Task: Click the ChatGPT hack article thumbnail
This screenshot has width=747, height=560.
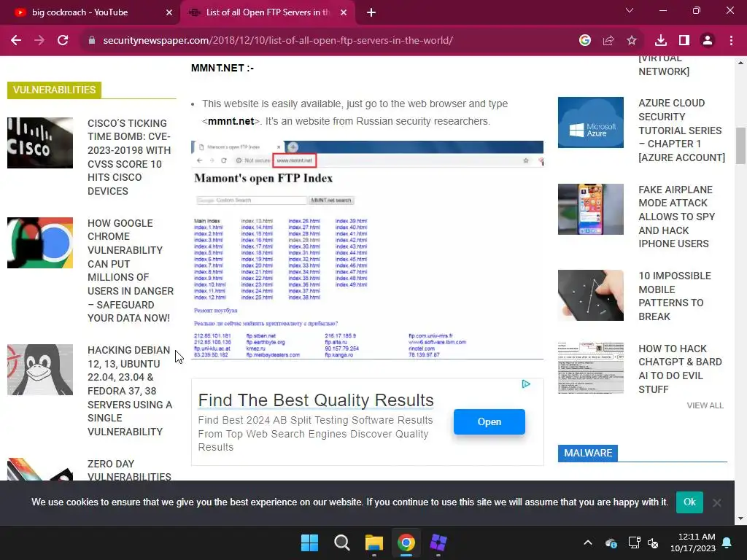Action: [x=591, y=367]
